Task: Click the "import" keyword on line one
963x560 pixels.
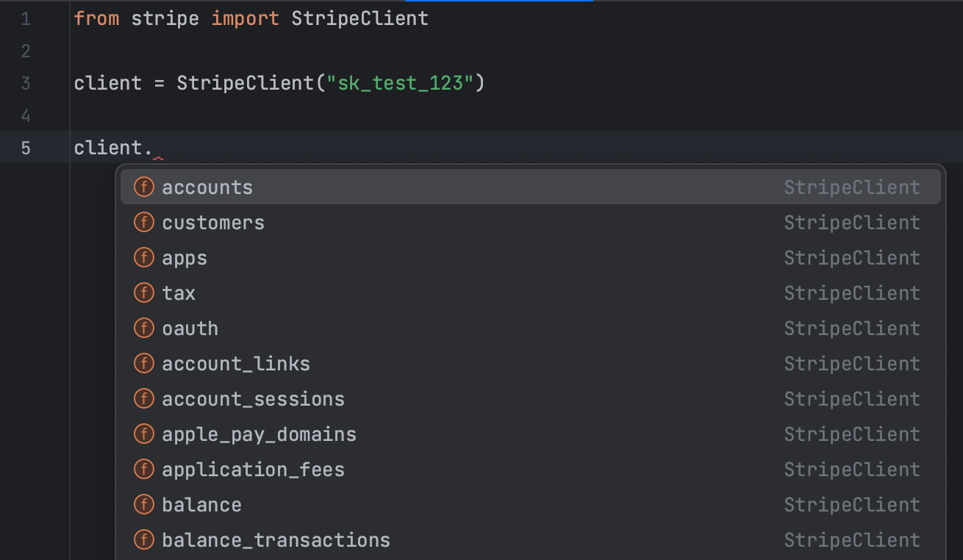Action: (246, 18)
